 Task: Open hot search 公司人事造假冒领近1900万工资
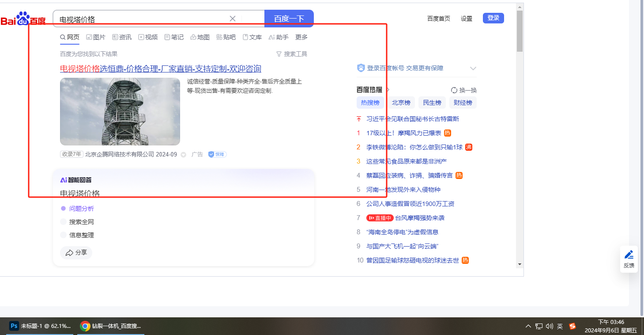coord(411,204)
